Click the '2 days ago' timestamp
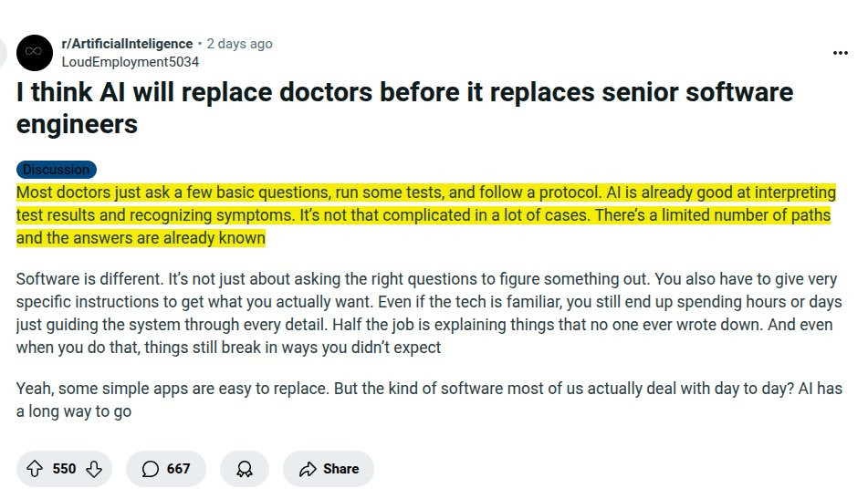Screen dimensions: 868x499 [x=239, y=44]
